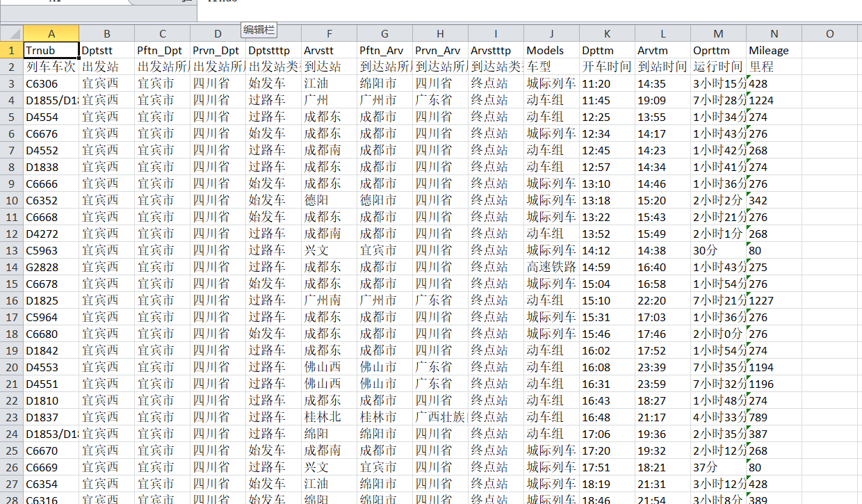The image size is (862, 504).
Task: Select column K header
Action: click(607, 33)
